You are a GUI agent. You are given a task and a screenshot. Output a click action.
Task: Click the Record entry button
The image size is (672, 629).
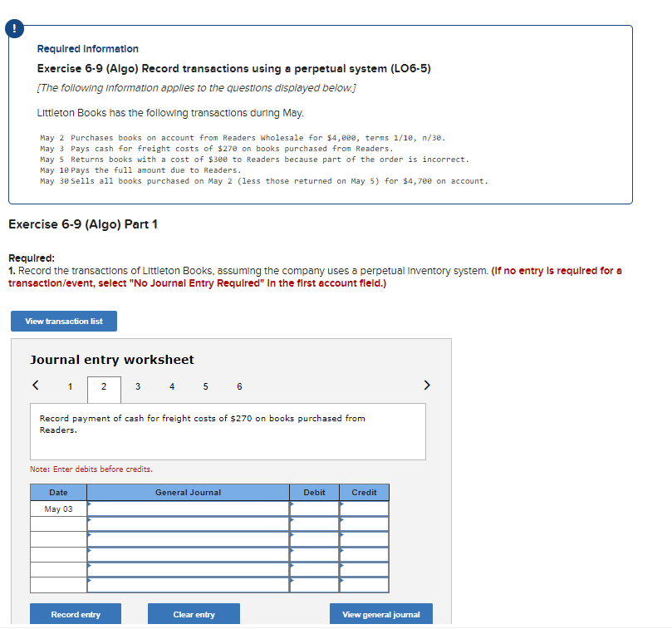click(x=76, y=614)
